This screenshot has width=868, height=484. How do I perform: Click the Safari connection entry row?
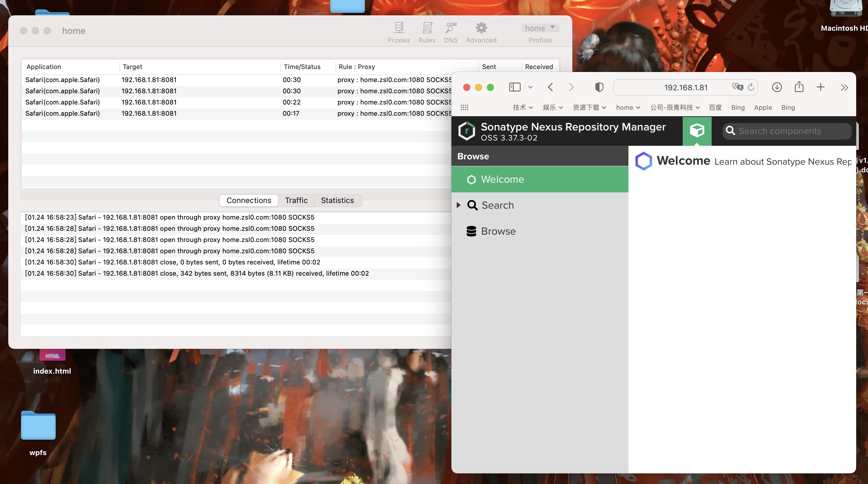point(239,79)
